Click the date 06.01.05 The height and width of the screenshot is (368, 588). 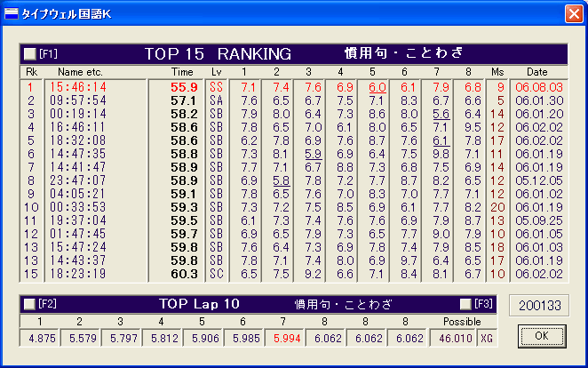(x=539, y=234)
